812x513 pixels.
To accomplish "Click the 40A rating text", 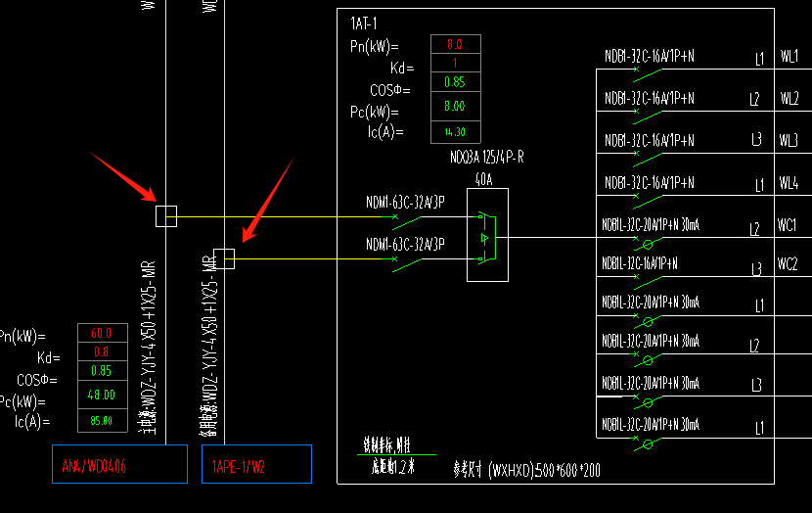I will [483, 179].
